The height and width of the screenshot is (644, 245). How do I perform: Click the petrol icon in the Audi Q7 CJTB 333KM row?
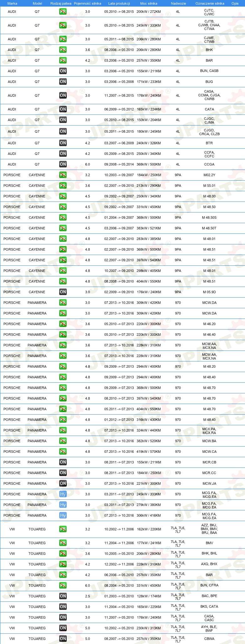click(63, 26)
